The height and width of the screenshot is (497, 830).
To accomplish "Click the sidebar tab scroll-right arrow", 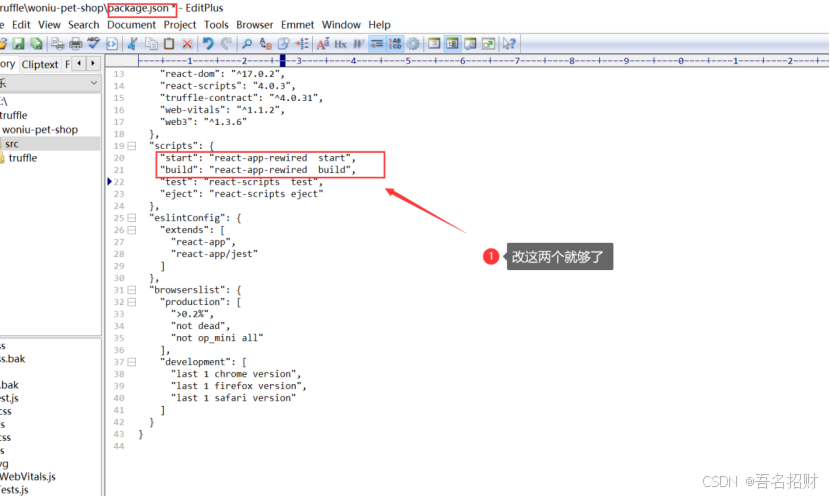I will point(93,64).
